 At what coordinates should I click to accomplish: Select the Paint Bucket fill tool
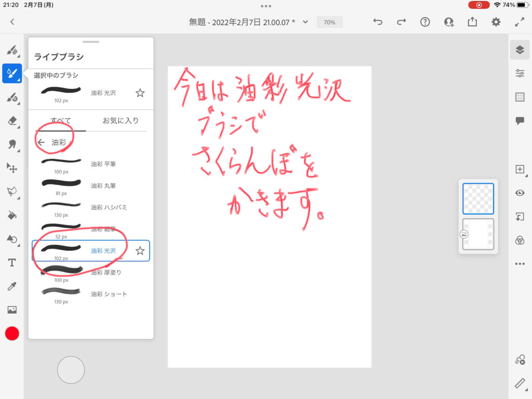(11, 215)
